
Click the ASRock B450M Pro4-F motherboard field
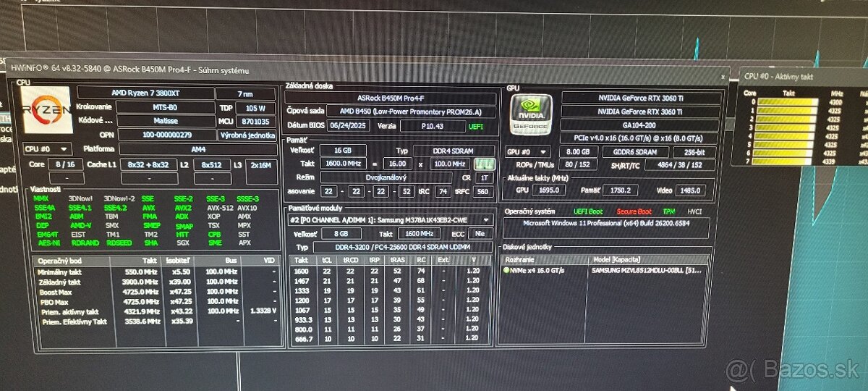coord(391,98)
